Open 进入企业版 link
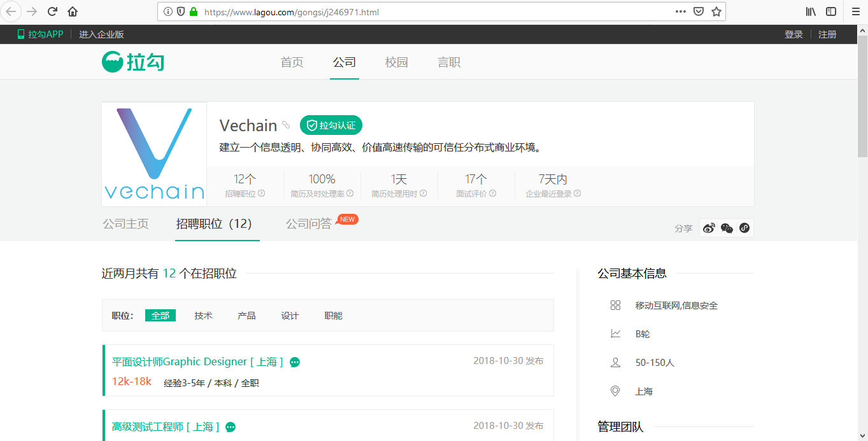The height and width of the screenshot is (441, 868). tap(101, 34)
